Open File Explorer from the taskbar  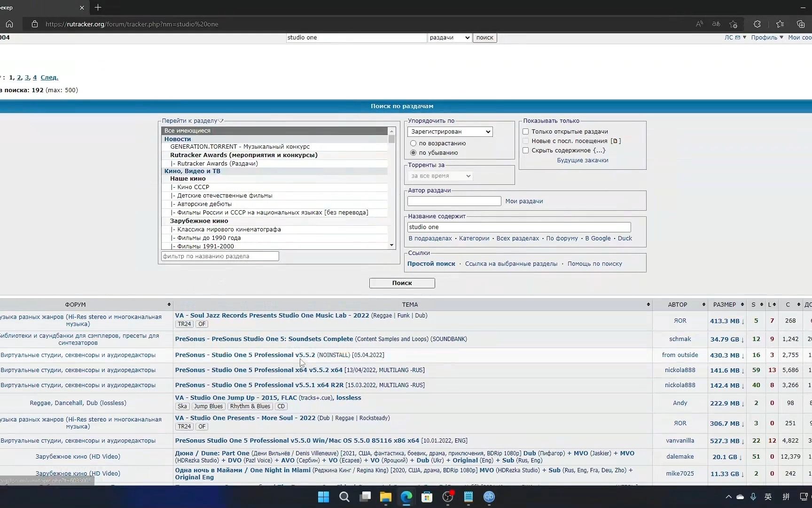[386, 497]
